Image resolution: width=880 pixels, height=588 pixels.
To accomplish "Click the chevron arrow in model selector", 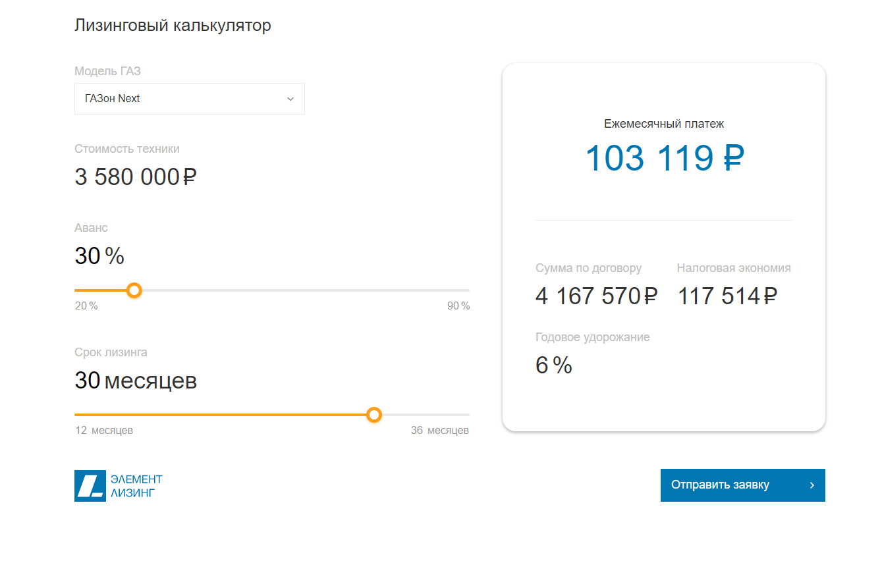I will (290, 99).
